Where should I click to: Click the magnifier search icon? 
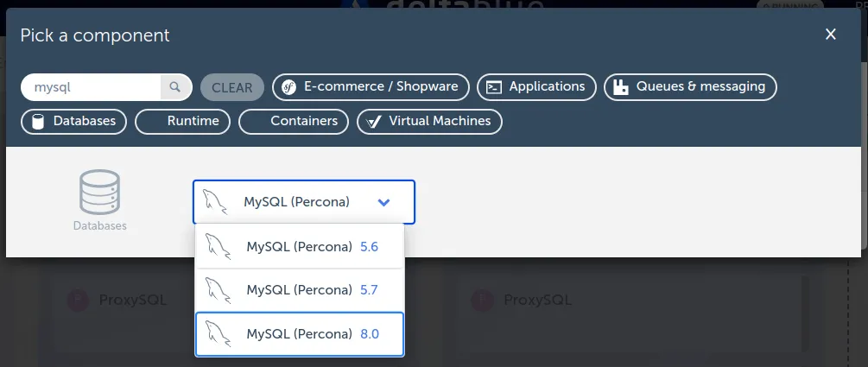coord(174,87)
